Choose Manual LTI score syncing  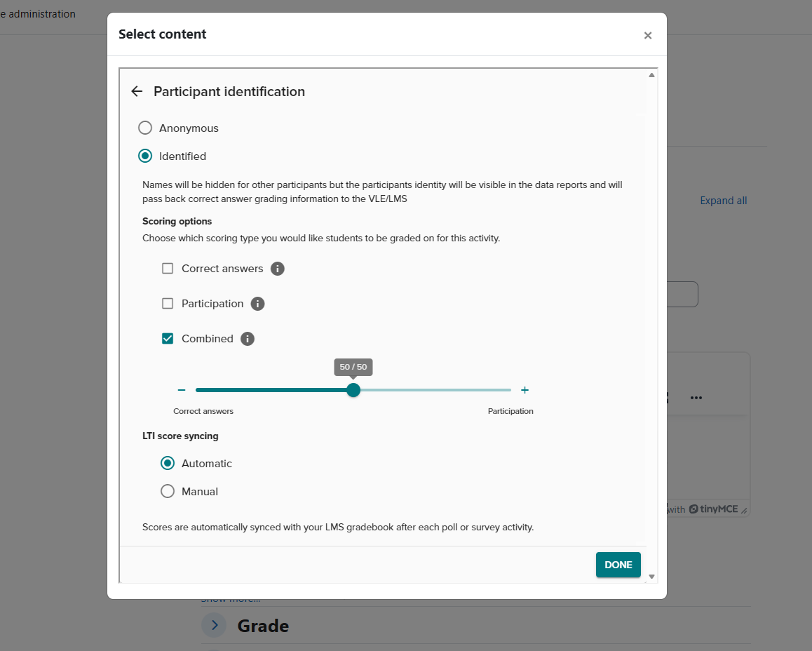(168, 491)
